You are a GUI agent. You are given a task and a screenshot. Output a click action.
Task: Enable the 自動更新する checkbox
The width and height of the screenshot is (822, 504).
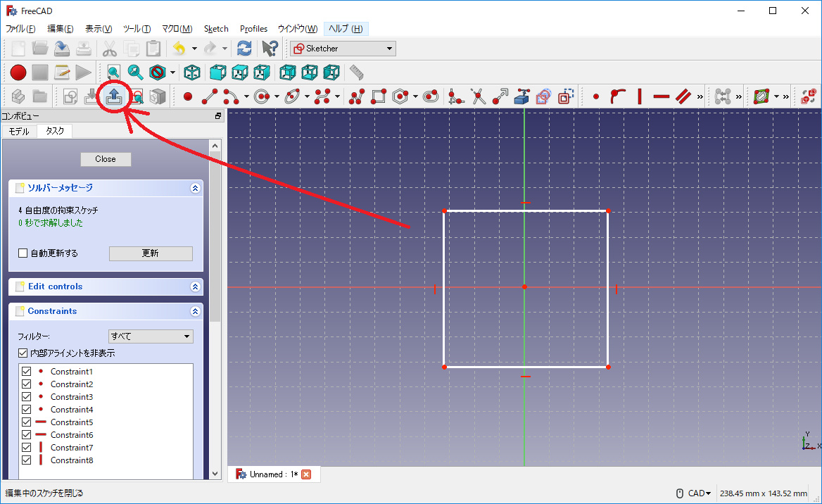click(23, 253)
